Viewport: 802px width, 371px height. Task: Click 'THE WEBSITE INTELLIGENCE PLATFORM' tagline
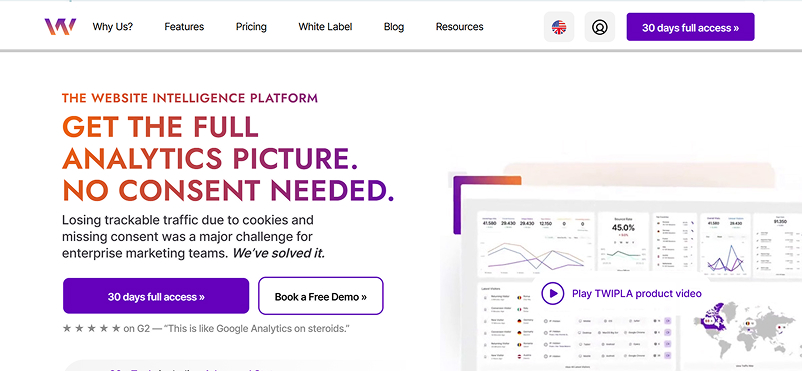(190, 98)
